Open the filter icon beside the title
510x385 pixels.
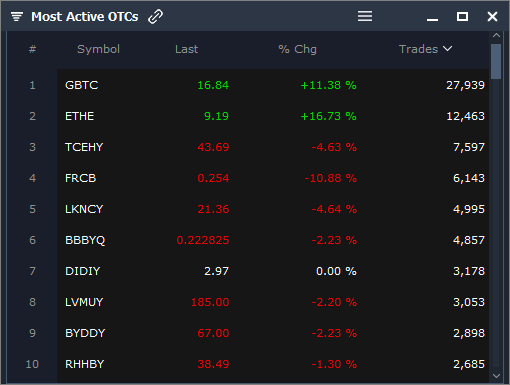pos(17,16)
